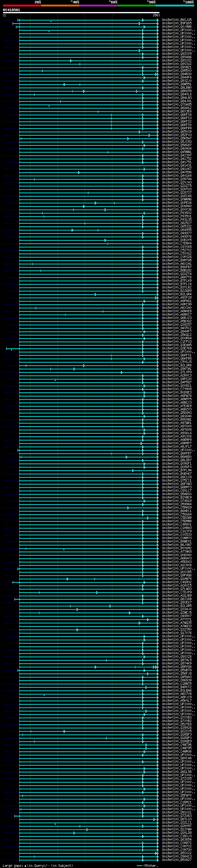The width and height of the screenshot is (197, 868).
Task: Select hit label UniRef100_Q63654
Action: click(177, 840)
